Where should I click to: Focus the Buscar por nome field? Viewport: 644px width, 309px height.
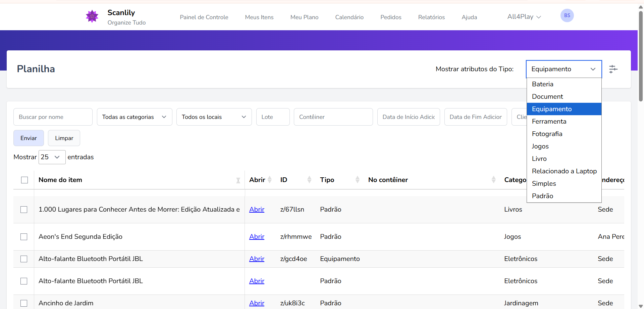point(53,117)
